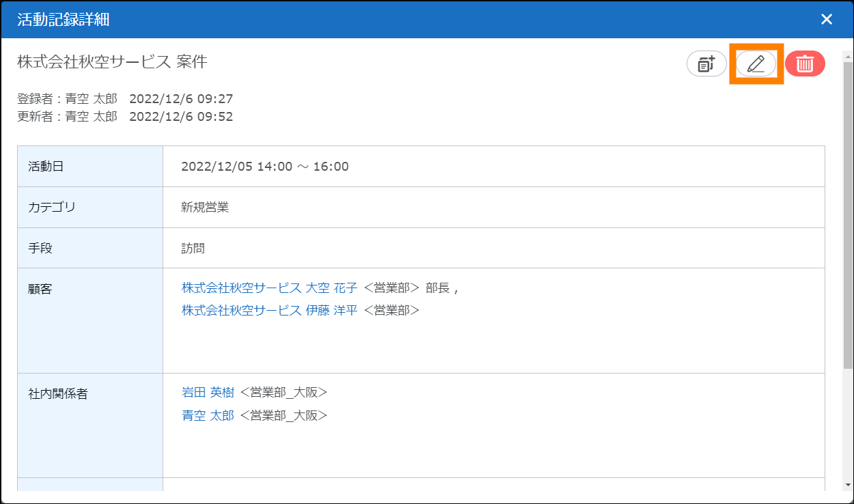Click the 更新者 timestamp line

(x=125, y=117)
